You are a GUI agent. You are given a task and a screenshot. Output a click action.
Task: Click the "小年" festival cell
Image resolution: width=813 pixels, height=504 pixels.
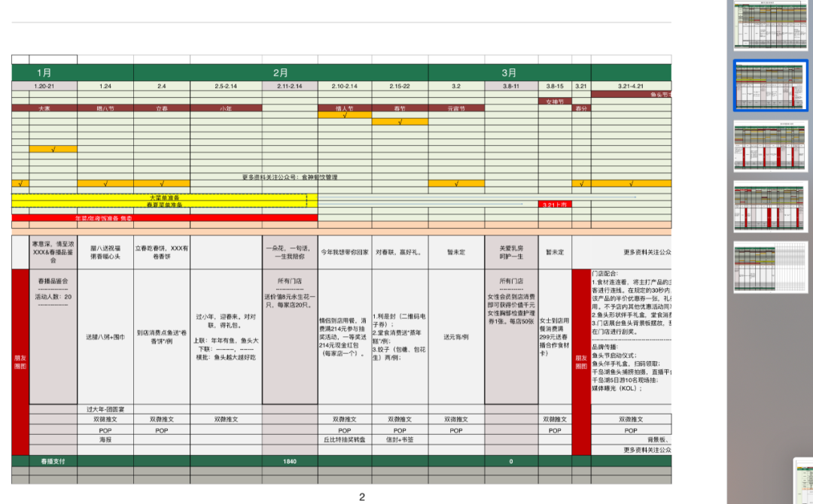click(x=226, y=108)
